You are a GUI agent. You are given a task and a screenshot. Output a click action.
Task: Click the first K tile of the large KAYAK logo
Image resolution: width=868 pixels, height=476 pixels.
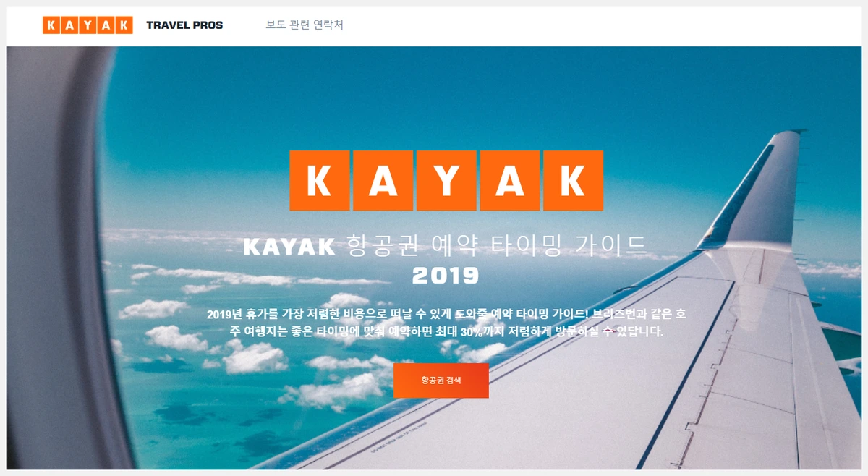(319, 180)
